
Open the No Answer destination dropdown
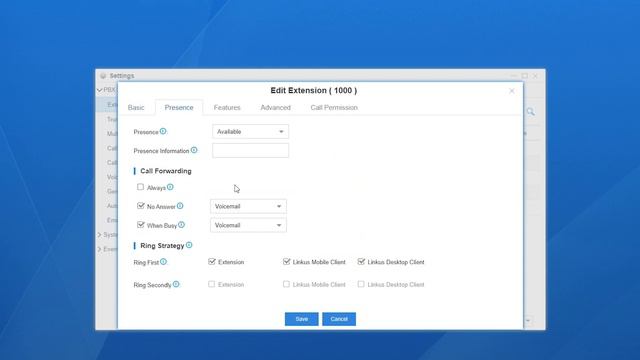(248, 206)
